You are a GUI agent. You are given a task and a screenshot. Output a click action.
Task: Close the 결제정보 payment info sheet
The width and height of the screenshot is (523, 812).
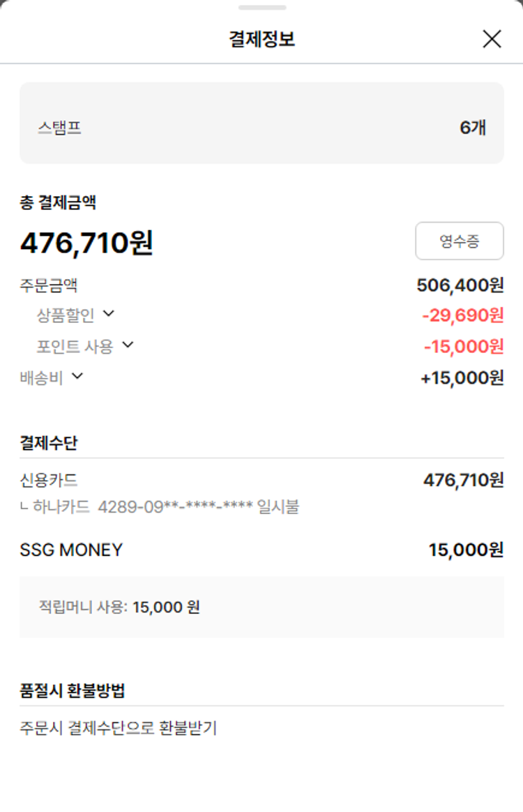point(492,39)
